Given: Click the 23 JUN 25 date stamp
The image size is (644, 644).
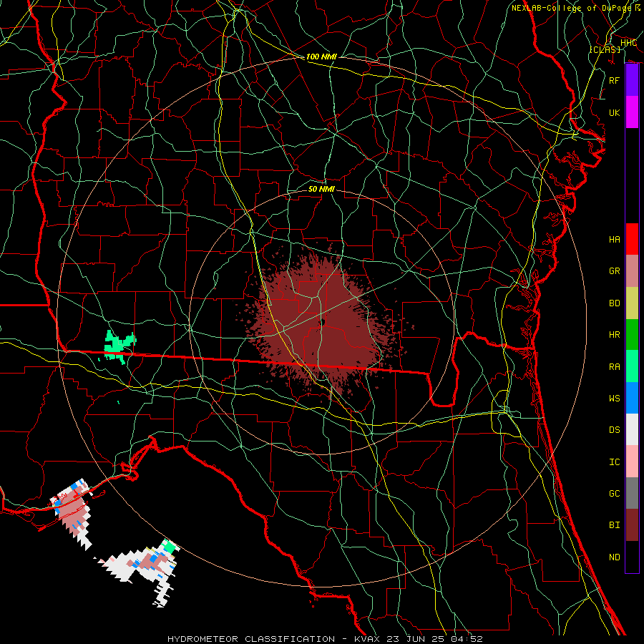Looking at the screenshot, I should [x=418, y=639].
